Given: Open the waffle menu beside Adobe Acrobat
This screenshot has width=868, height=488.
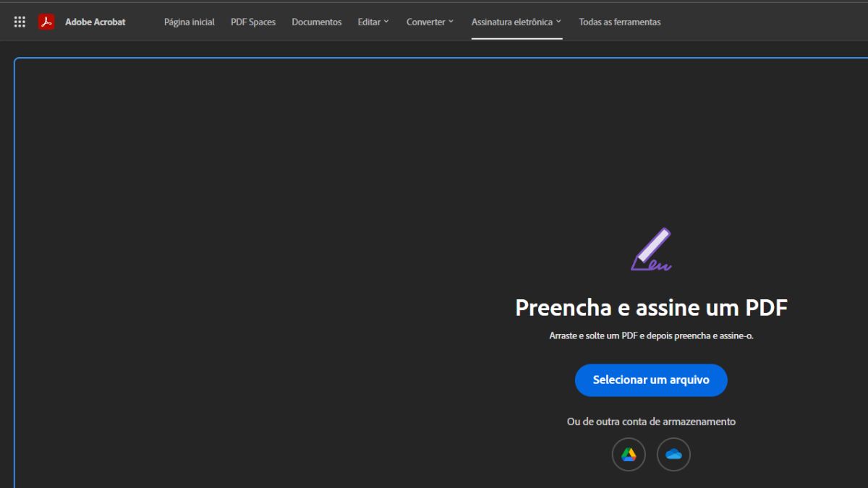Looking at the screenshot, I should pos(20,21).
